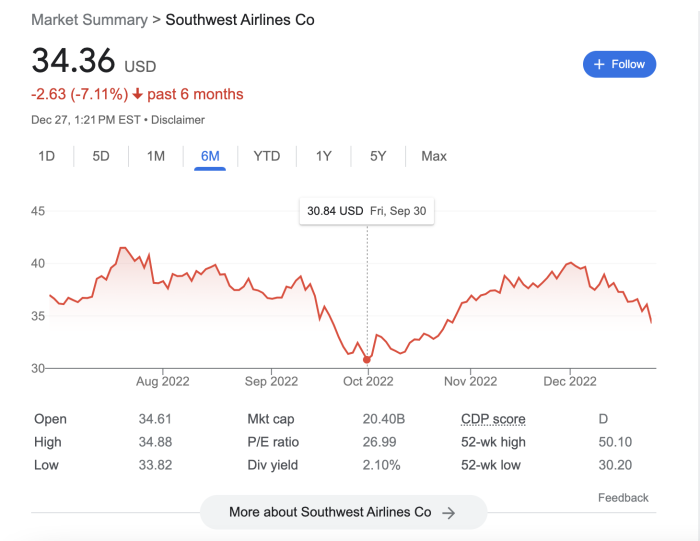Select the 1D time range tab
Image resolution: width=700 pixels, height=541 pixels.
click(46, 156)
